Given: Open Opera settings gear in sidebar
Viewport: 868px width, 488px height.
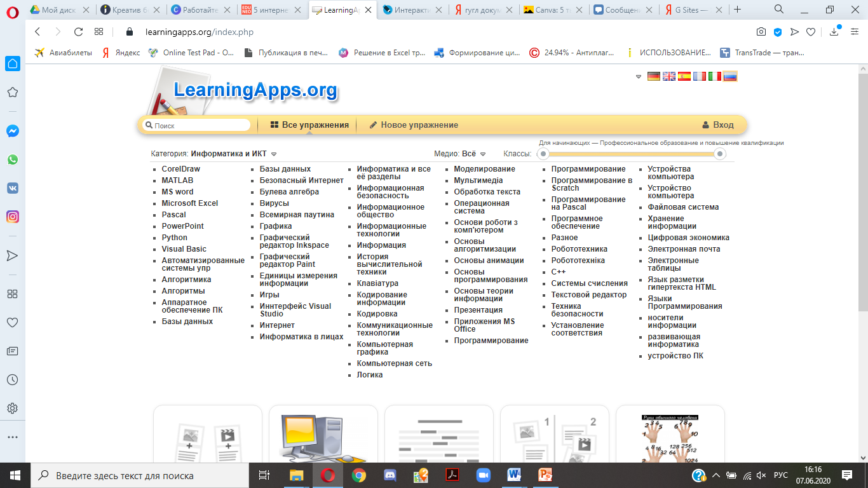Looking at the screenshot, I should pyautogui.click(x=12, y=408).
